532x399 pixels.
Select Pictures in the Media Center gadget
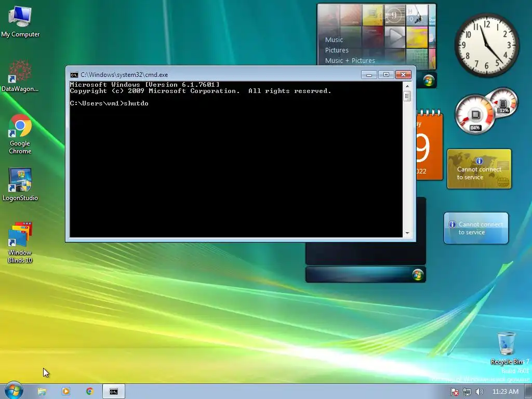(337, 50)
